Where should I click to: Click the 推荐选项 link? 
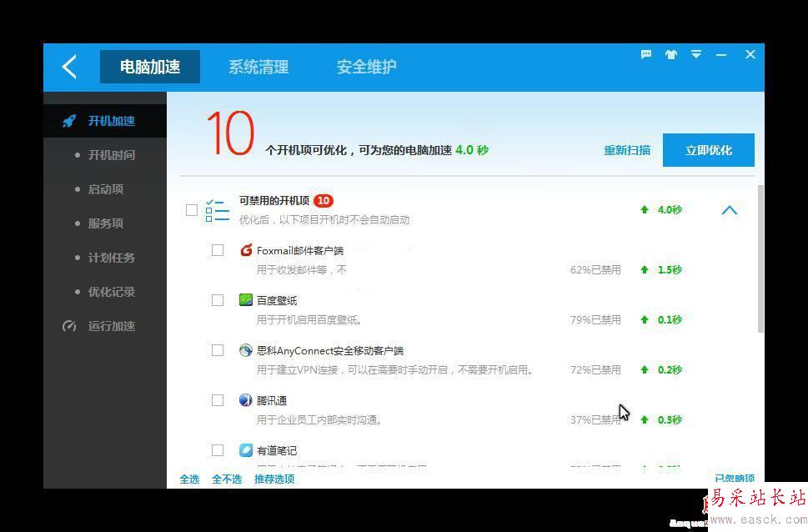pyautogui.click(x=274, y=479)
